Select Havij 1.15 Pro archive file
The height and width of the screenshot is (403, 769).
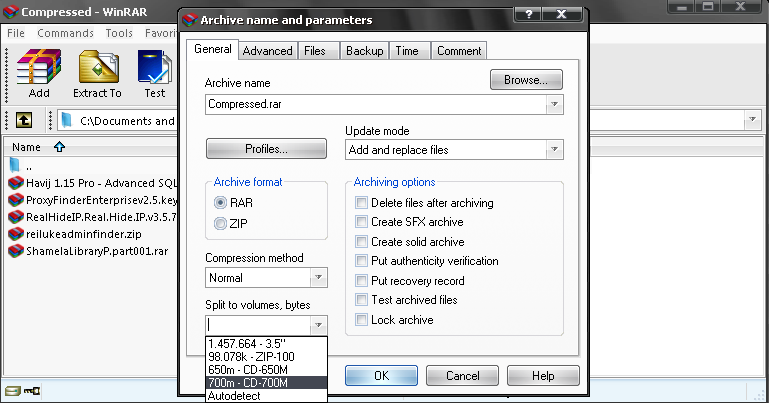92,183
